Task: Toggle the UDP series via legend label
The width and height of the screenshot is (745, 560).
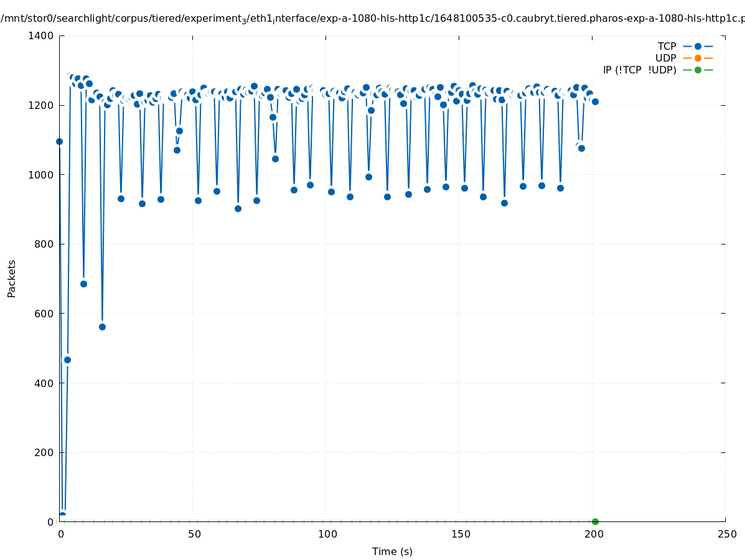Action: (x=665, y=58)
